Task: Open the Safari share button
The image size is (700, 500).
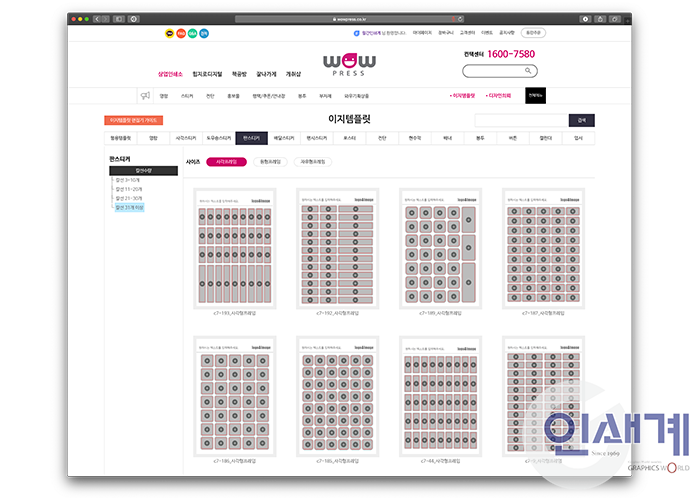Action: [600, 19]
